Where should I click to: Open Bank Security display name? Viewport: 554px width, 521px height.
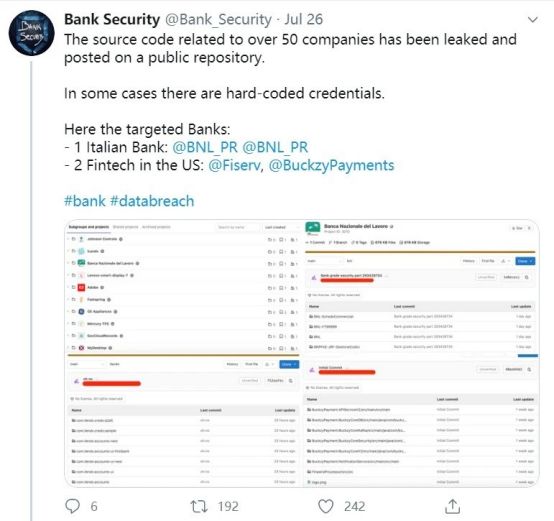112,19
